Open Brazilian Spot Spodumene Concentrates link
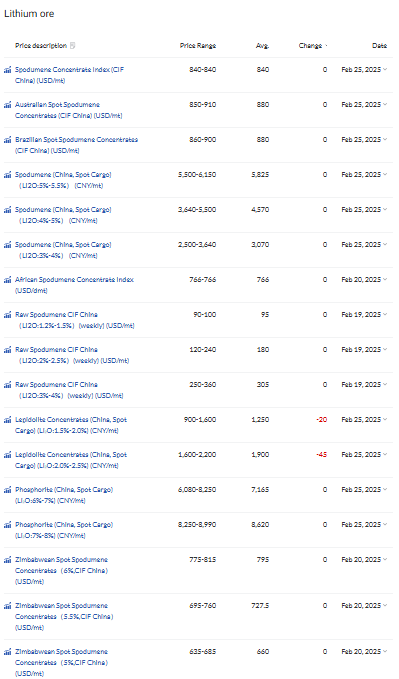 tap(76, 145)
